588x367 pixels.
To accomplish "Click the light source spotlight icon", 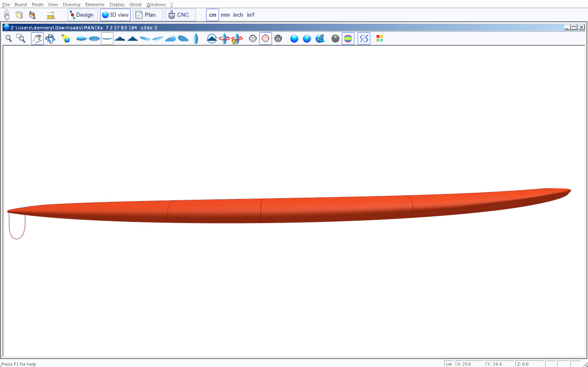I will click(x=66, y=39).
